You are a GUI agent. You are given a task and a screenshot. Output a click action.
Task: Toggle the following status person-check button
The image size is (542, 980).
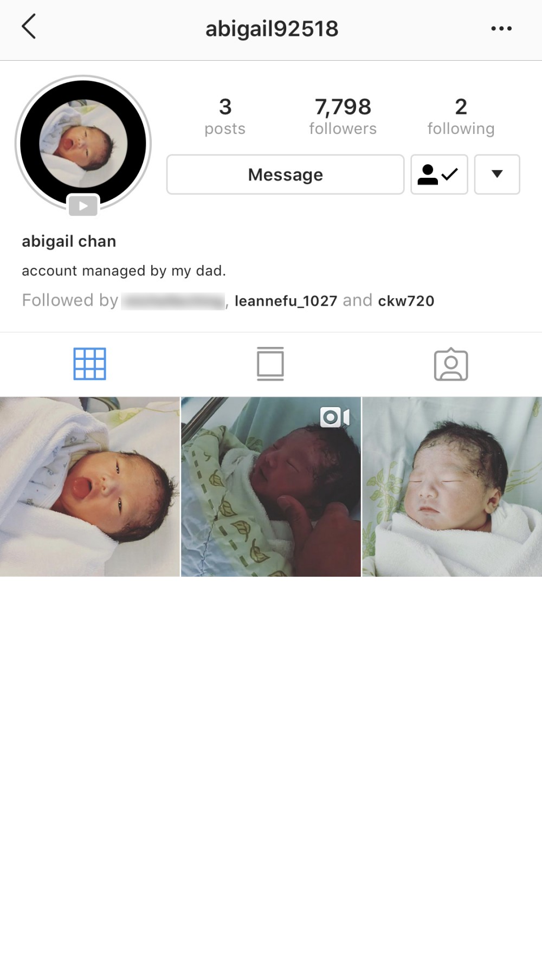(x=439, y=175)
